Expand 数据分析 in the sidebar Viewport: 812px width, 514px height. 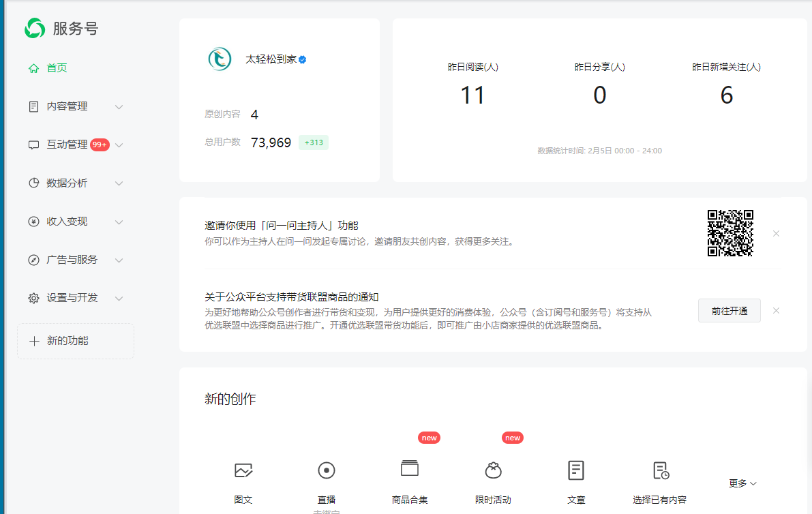click(x=75, y=183)
